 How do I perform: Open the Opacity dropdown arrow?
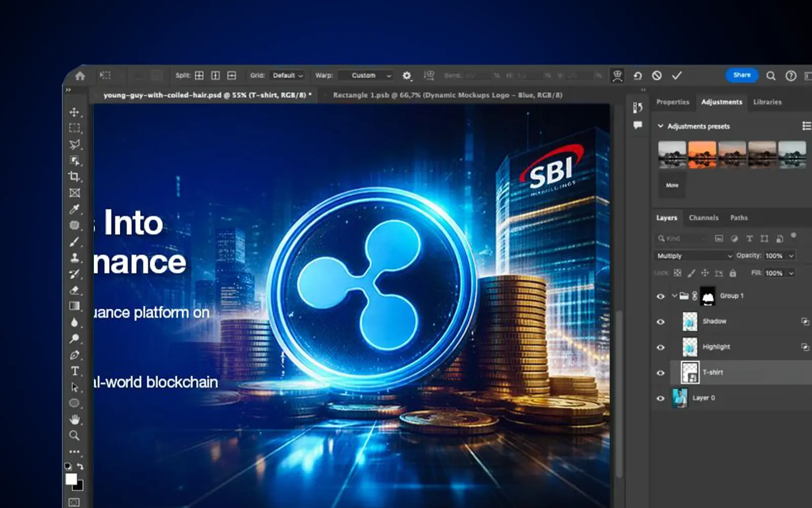pos(791,256)
